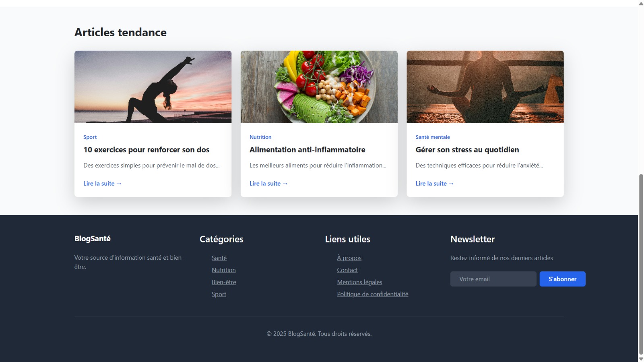The image size is (644, 362).
Task: Focus the 'Votre email' newsletter field
Action: point(493,279)
